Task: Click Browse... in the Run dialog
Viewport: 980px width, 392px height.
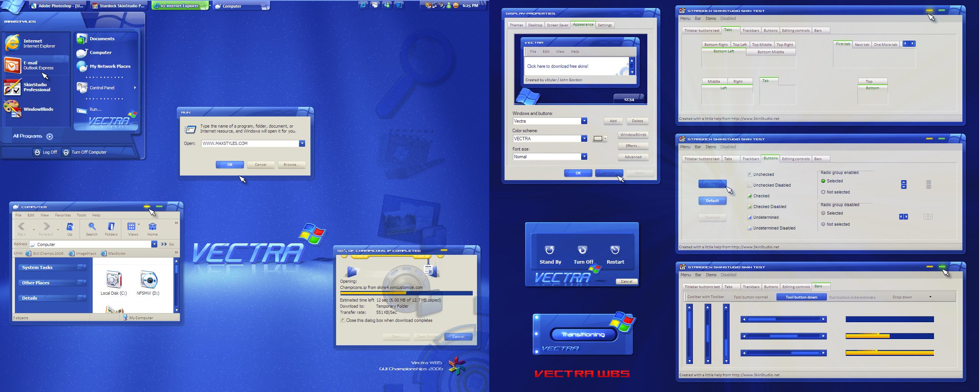Action: point(292,165)
